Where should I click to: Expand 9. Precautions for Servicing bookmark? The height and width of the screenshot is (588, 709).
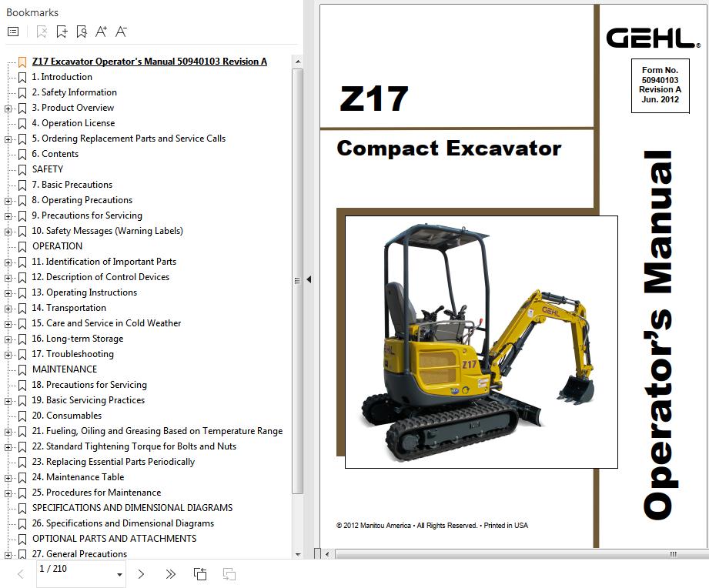pyautogui.click(x=8, y=216)
